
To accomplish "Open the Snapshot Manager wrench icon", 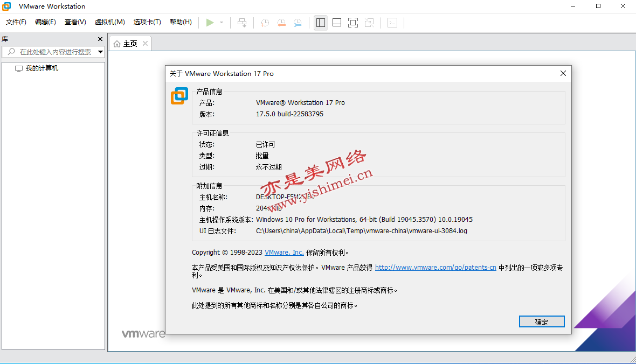I will (298, 22).
